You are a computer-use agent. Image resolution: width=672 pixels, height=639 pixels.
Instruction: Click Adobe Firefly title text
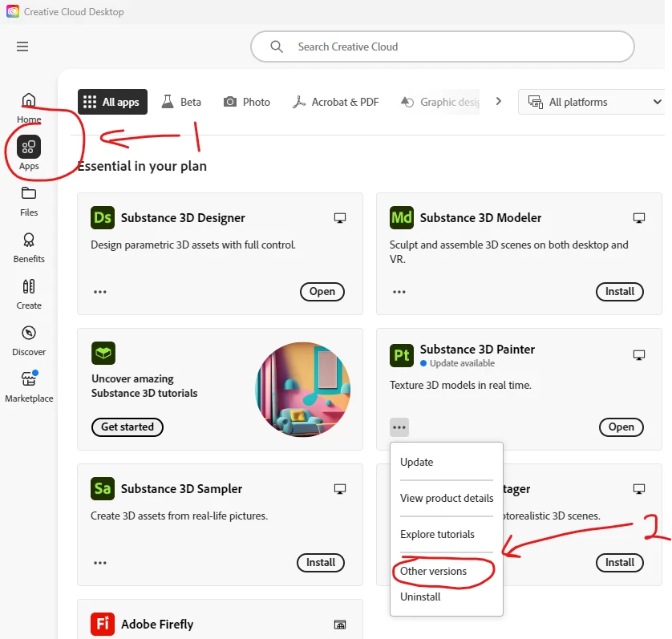(157, 624)
